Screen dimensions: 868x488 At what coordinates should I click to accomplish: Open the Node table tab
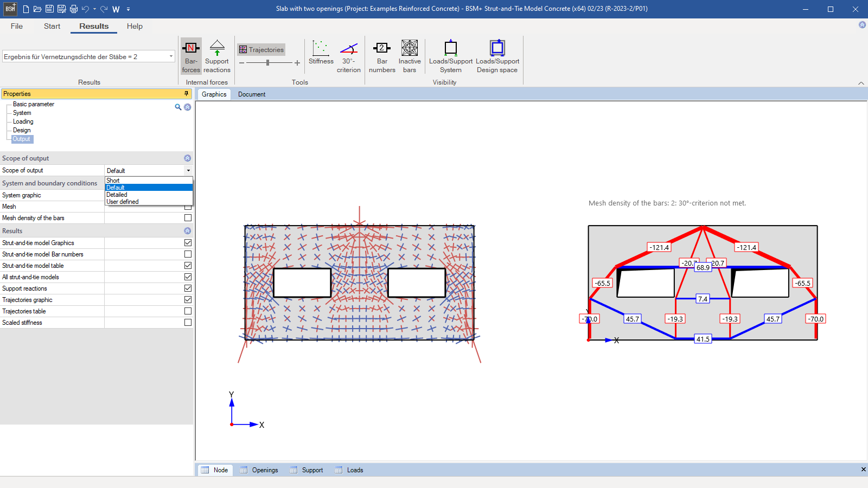[215, 470]
